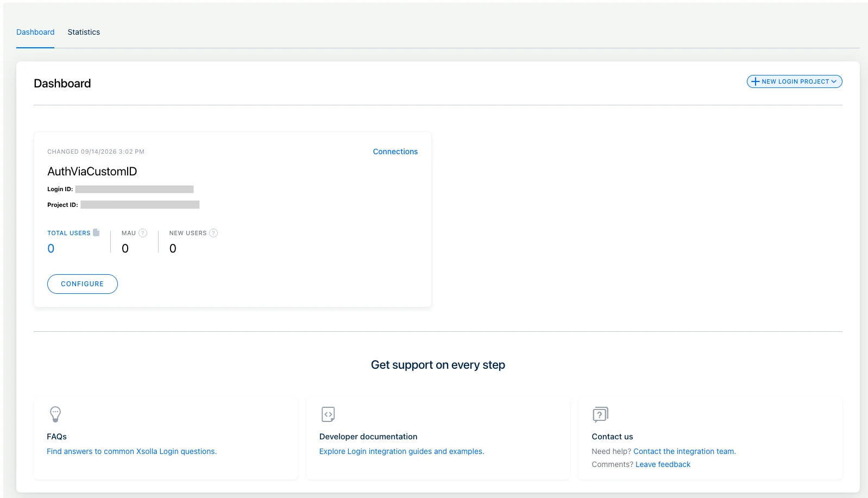Click the Developer documentation heading

[368, 437]
